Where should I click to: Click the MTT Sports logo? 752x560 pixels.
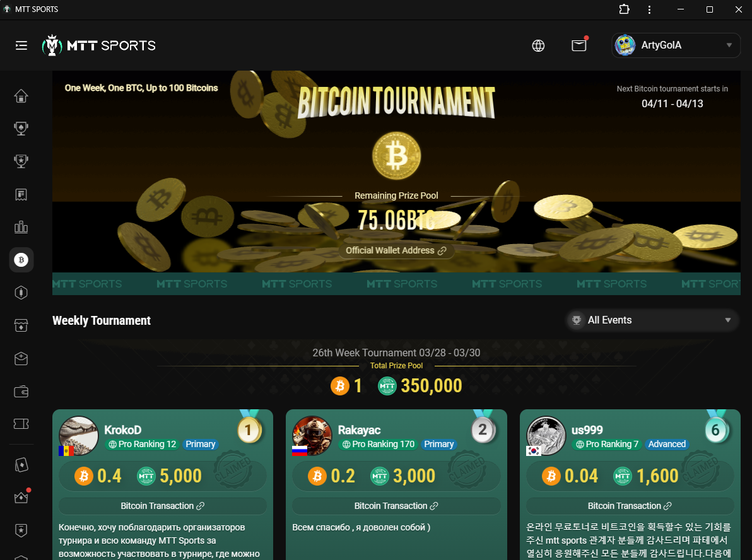point(99,45)
